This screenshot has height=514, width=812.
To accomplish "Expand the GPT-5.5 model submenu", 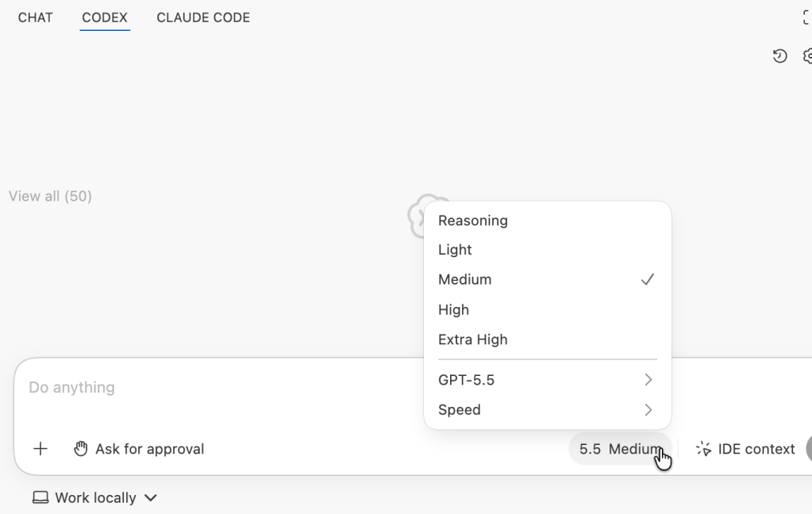I will [548, 380].
